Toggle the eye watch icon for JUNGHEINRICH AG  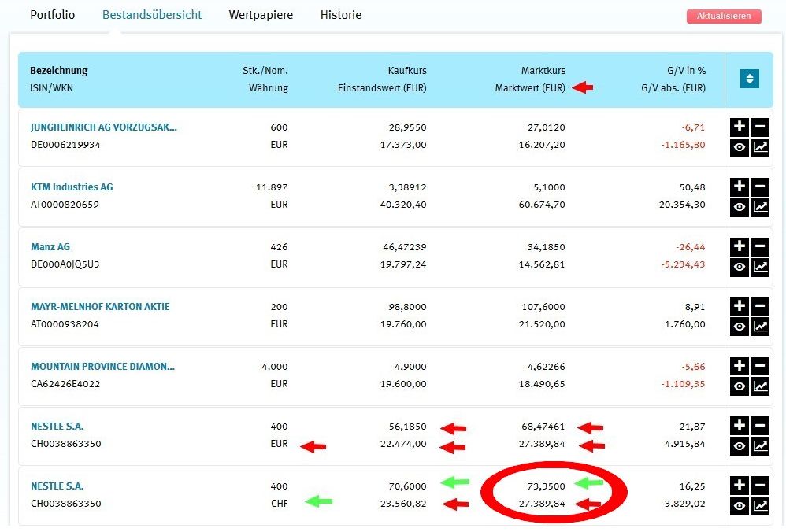740,147
